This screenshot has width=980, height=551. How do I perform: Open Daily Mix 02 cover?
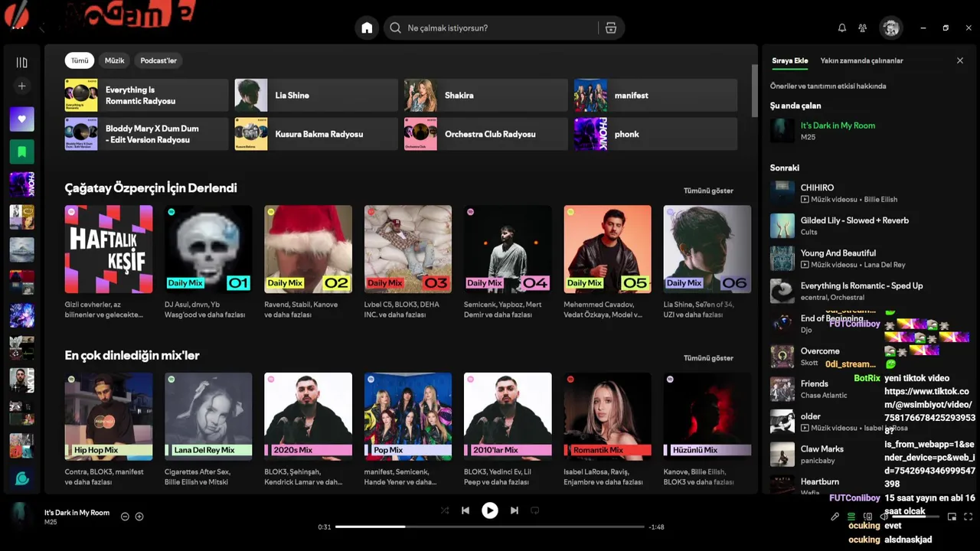tap(308, 249)
